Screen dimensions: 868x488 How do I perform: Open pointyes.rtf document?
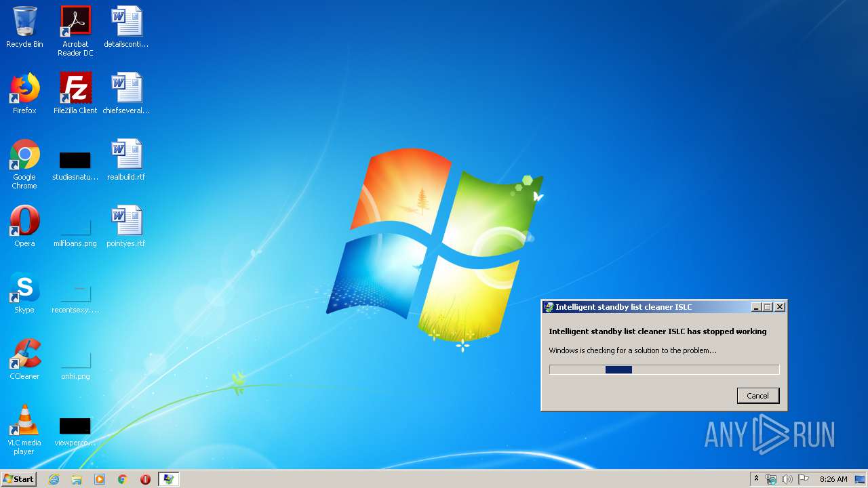pos(126,226)
